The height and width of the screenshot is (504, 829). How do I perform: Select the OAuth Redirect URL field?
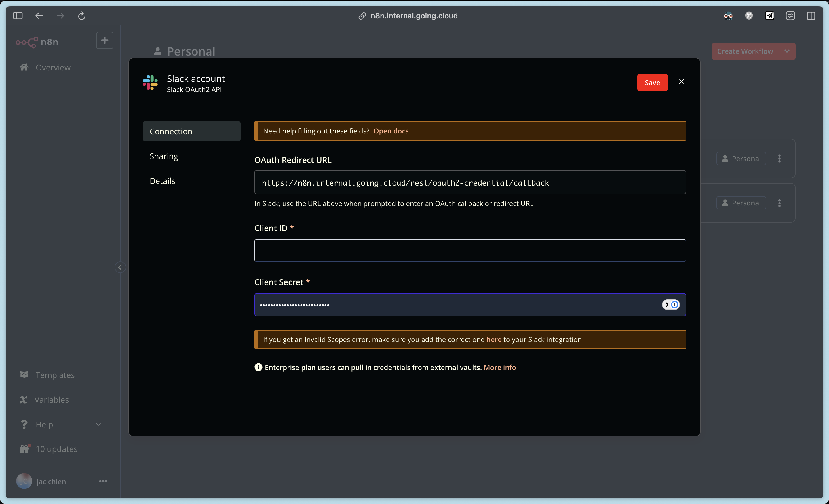click(470, 182)
